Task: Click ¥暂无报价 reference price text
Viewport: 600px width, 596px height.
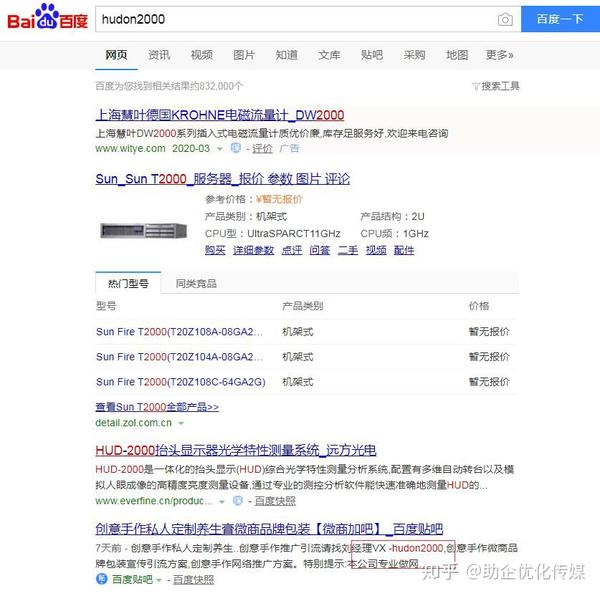Action: point(279,199)
